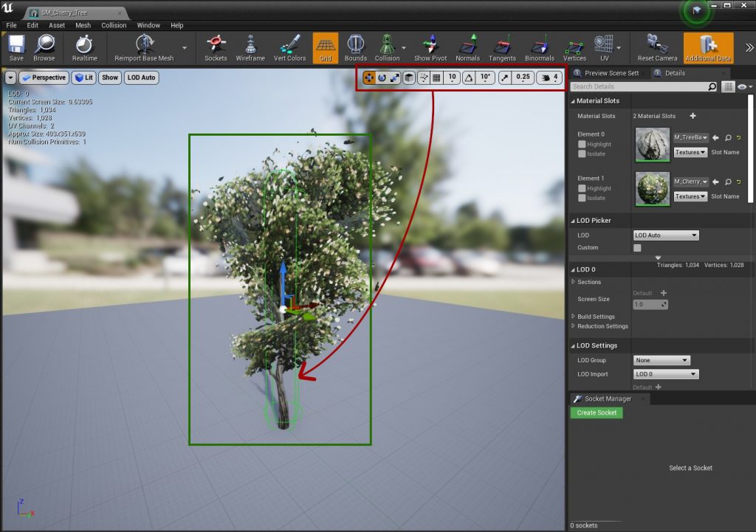Toggle Additional Data display
756x532 pixels.
708,48
